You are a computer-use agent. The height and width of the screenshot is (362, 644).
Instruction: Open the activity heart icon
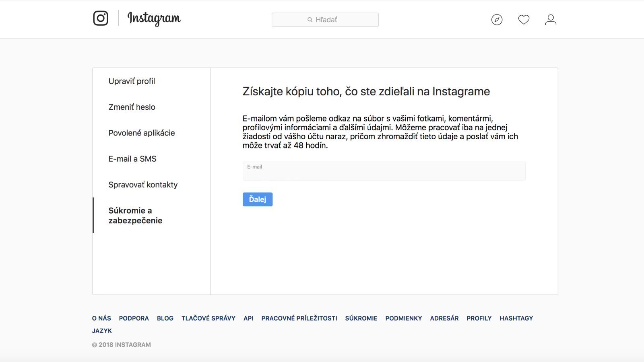coord(524,20)
